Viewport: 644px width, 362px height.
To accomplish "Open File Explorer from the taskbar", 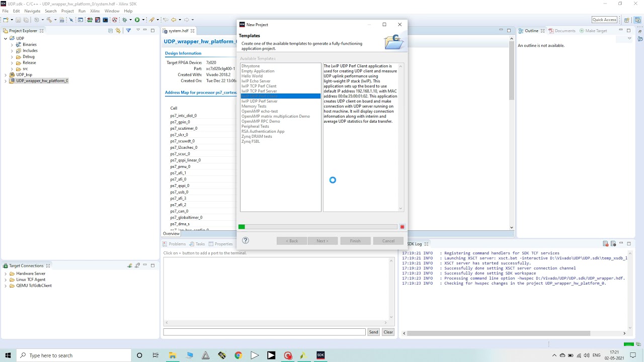I will pos(173,355).
